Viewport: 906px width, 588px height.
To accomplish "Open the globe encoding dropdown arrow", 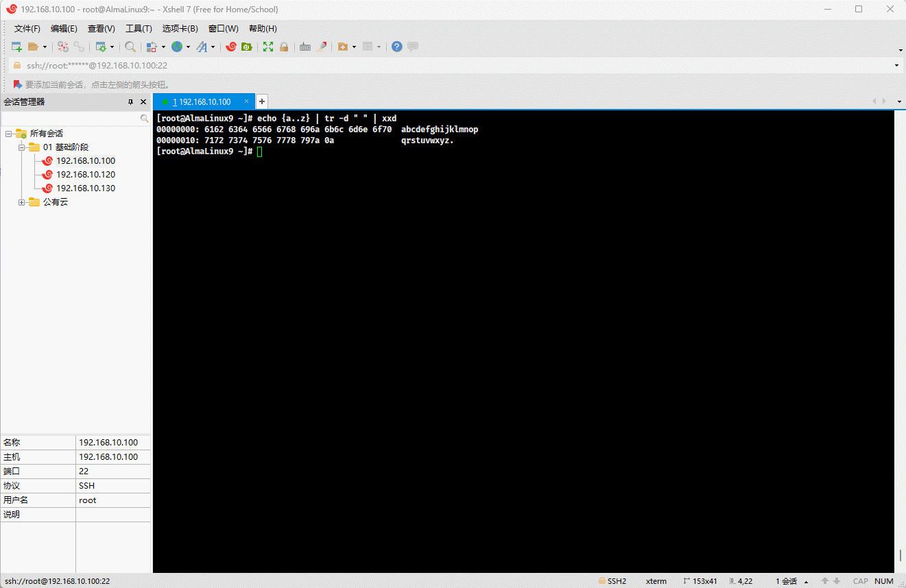I will click(188, 47).
